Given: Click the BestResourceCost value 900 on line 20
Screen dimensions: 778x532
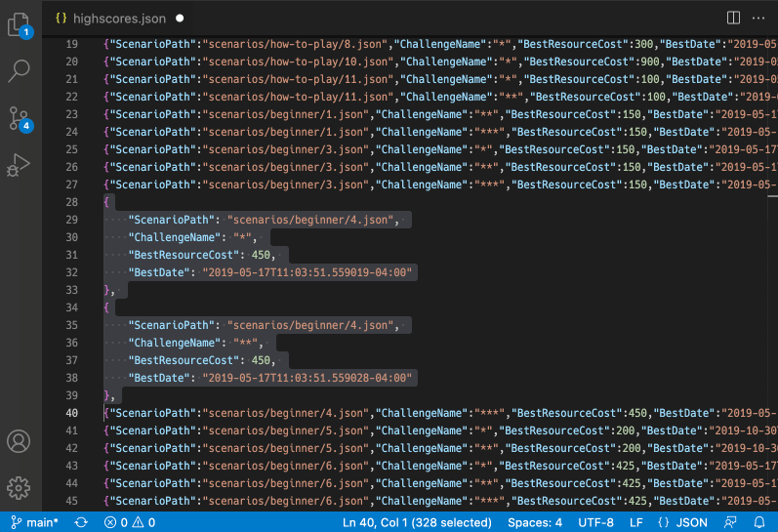Looking at the screenshot, I should click(x=650, y=61).
